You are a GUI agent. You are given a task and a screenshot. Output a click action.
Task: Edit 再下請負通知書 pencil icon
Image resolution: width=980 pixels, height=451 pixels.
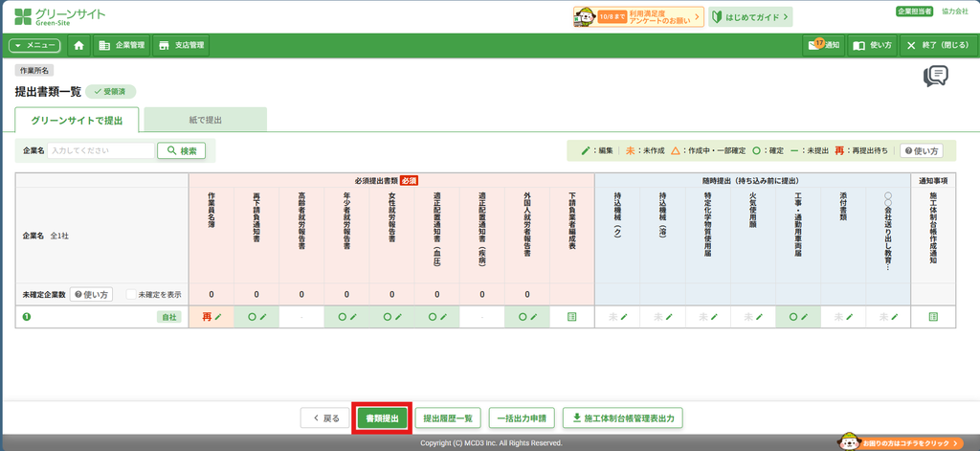[x=263, y=317]
